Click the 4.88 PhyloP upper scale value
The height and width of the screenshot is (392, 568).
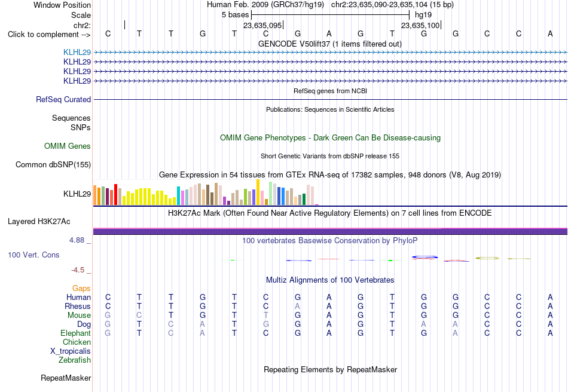(x=77, y=240)
